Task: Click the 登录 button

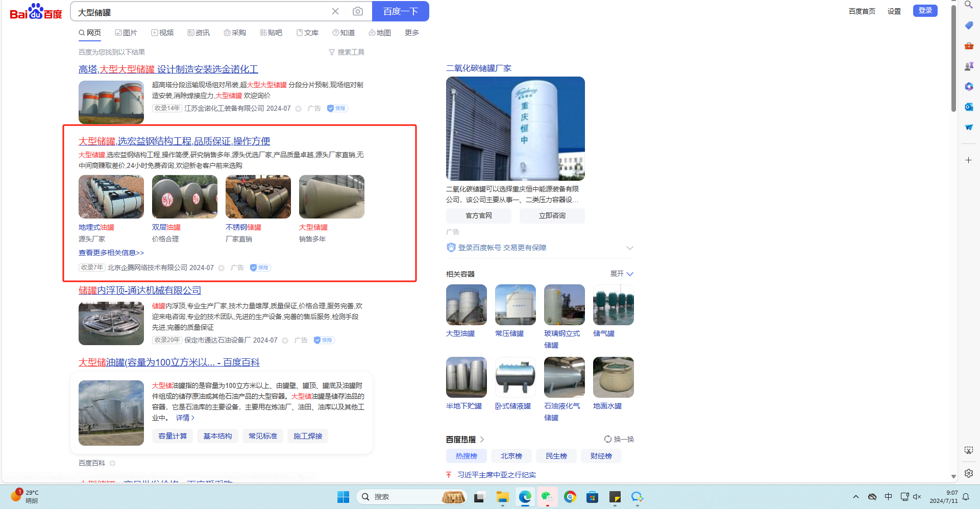Action: coord(925,11)
